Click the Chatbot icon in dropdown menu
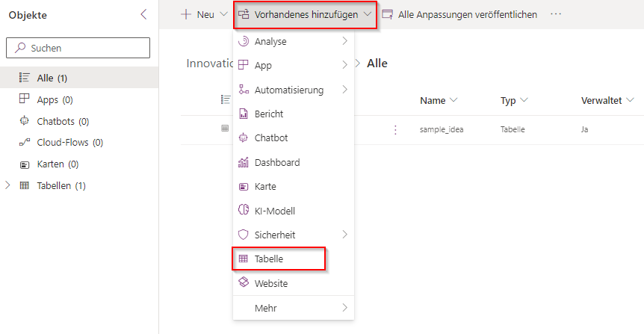Screen dimensions: 644x334 (x=243, y=138)
